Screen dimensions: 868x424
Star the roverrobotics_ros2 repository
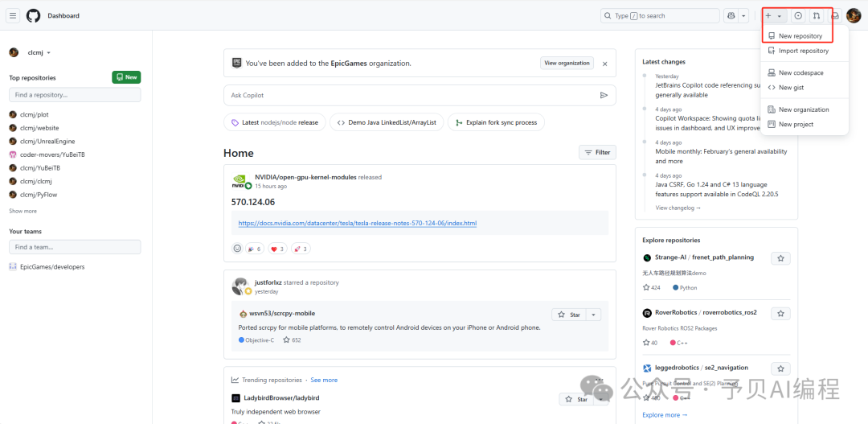click(780, 314)
